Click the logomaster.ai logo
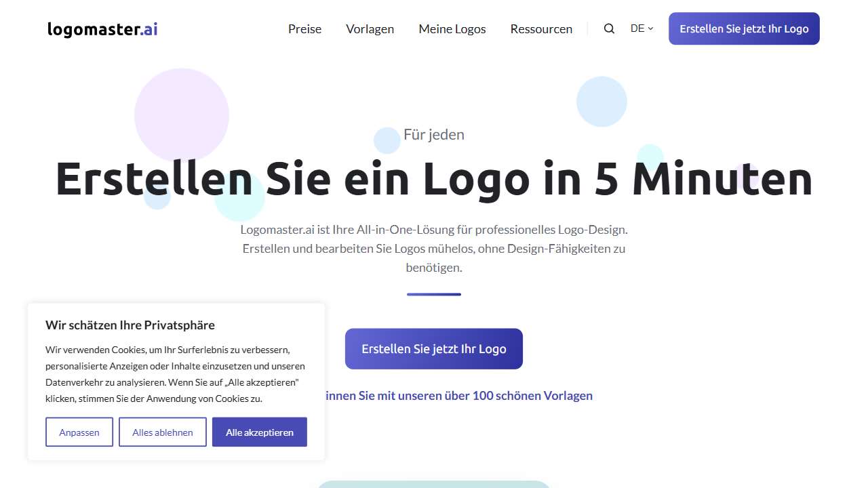 tap(102, 28)
